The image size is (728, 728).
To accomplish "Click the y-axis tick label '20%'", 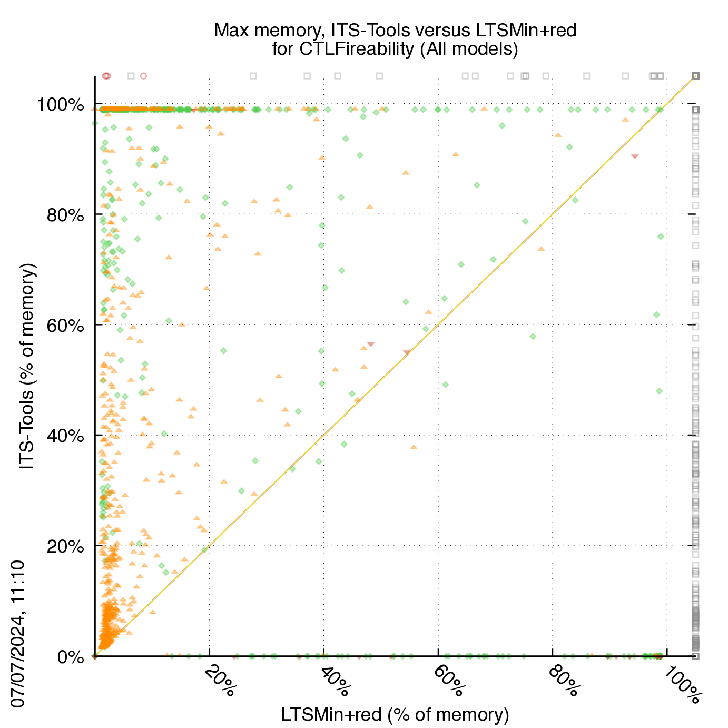I will tap(65, 546).
